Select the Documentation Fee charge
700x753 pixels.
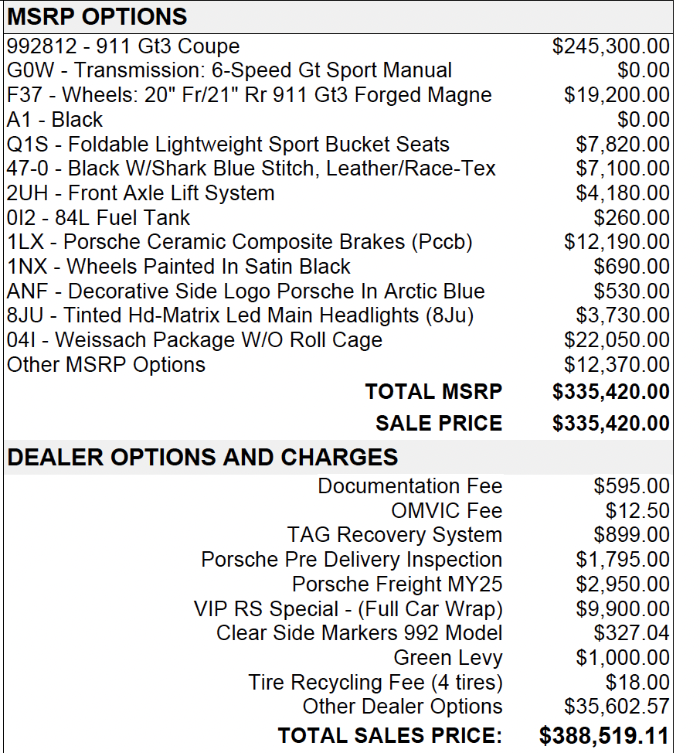click(409, 486)
